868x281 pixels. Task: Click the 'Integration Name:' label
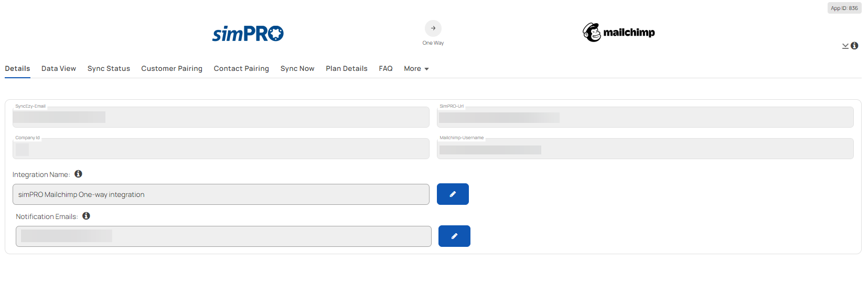click(x=41, y=174)
